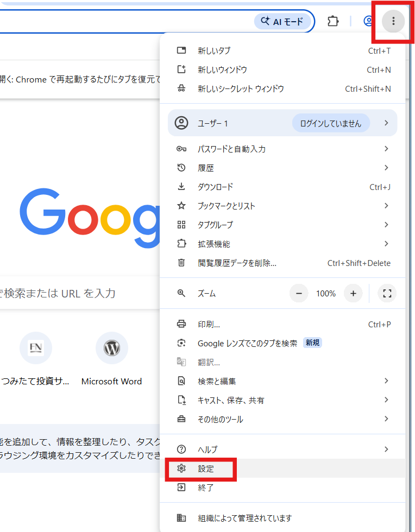The height and width of the screenshot is (532, 415).
Task: Click the find-in-page icon beside 検索と編集
Action: tap(181, 381)
